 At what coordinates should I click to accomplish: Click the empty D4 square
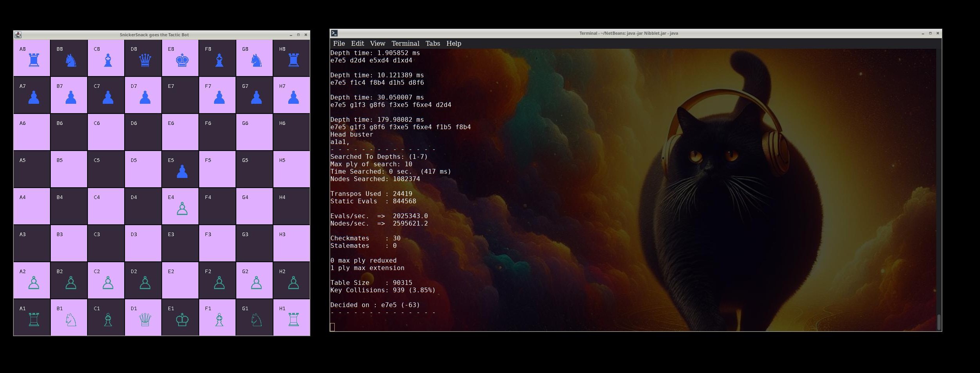[143, 206]
